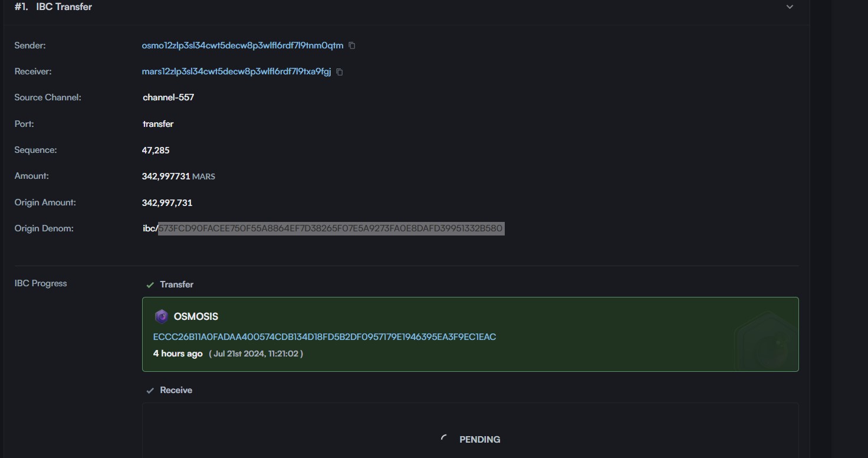
Task: Click the 342,997731 MARS amount
Action: pyautogui.click(x=178, y=176)
